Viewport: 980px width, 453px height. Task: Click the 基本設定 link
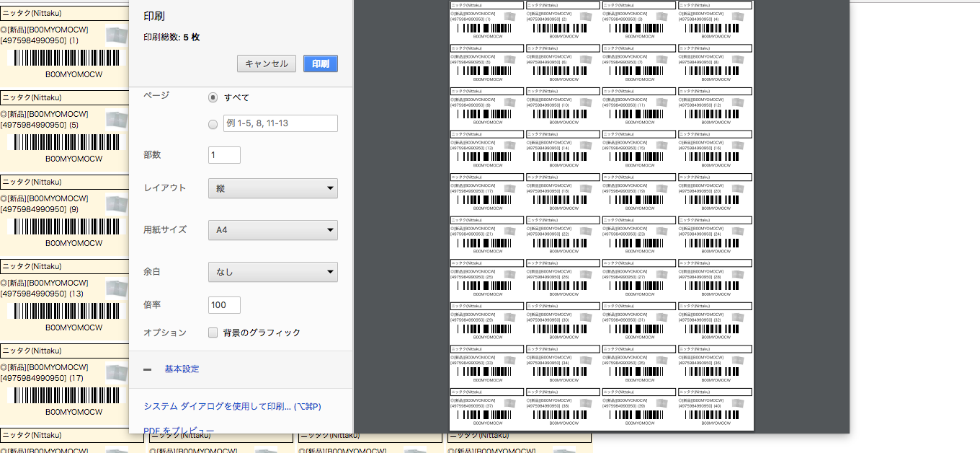pyautogui.click(x=182, y=369)
